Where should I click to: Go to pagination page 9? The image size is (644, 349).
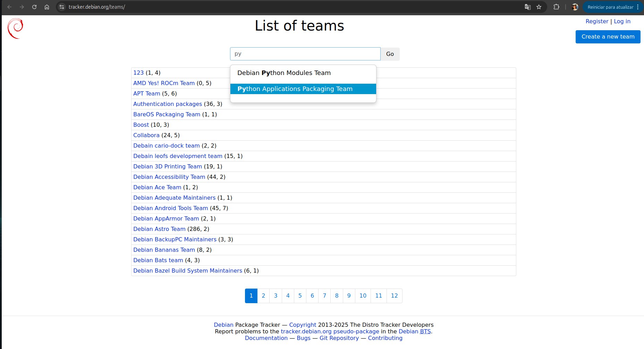349,296
